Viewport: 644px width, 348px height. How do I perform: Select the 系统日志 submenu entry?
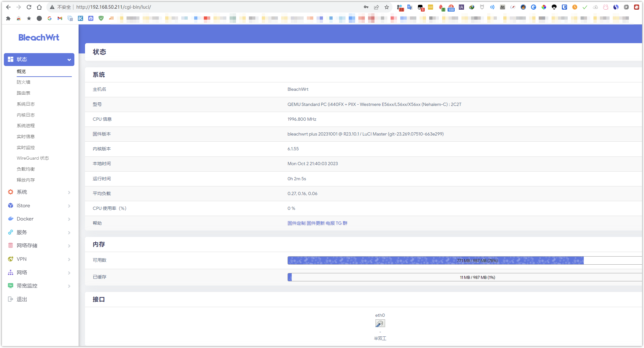(x=26, y=104)
